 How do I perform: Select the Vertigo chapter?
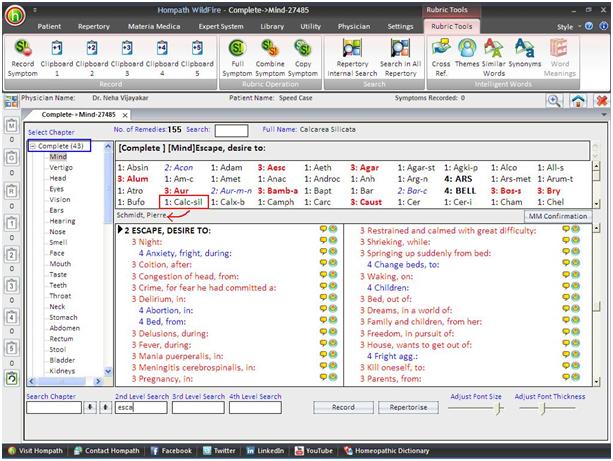(x=61, y=167)
